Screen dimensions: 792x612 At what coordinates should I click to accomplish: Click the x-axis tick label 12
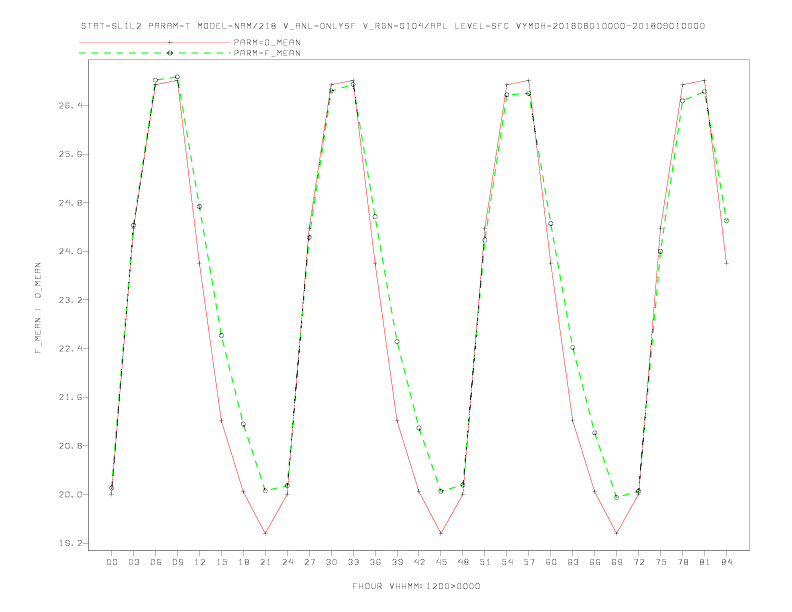200,562
